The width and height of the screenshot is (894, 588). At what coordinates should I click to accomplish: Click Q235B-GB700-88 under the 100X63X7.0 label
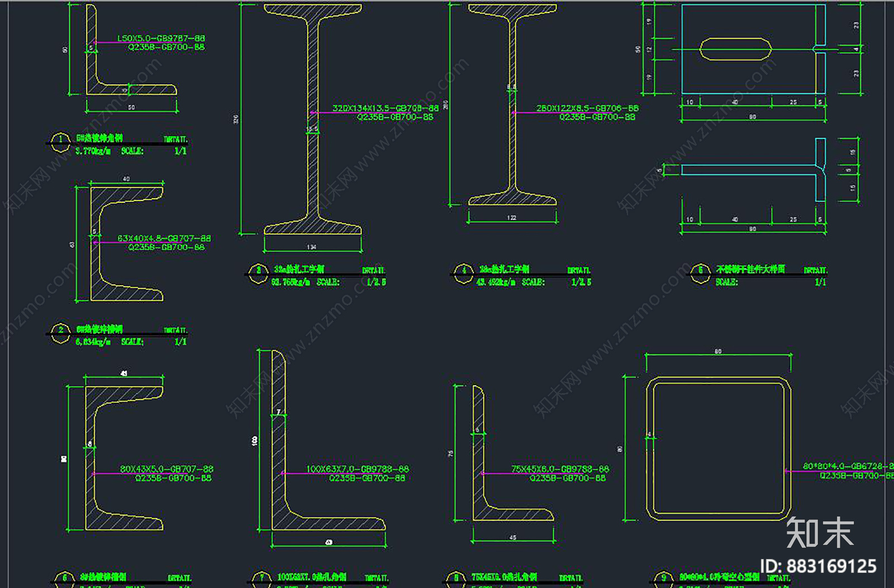[367, 478]
